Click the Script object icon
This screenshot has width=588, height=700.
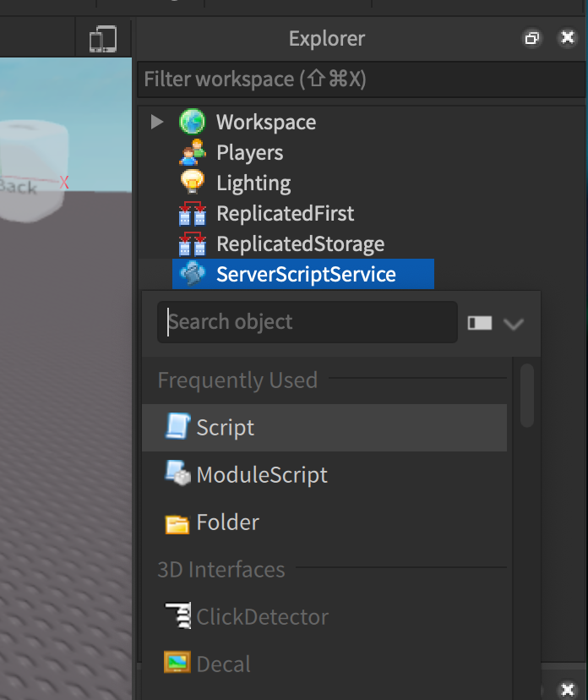pyautogui.click(x=177, y=427)
